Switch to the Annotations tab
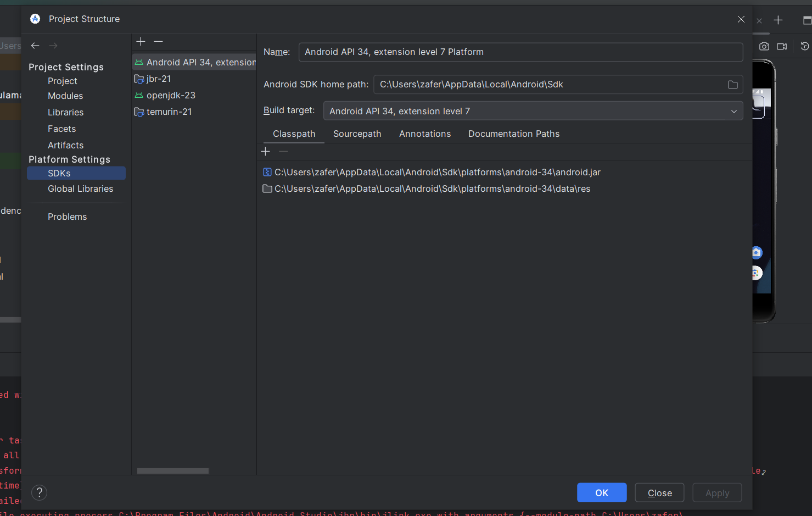 [x=425, y=134]
